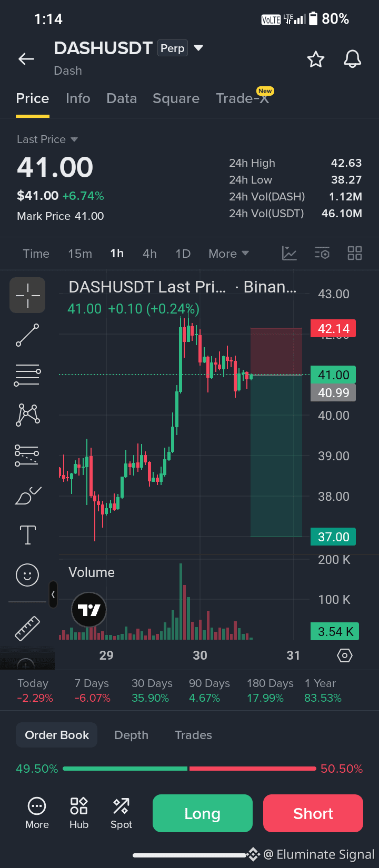Click the red stop-loss zone on chart
The image size is (379, 868).
pos(276,351)
